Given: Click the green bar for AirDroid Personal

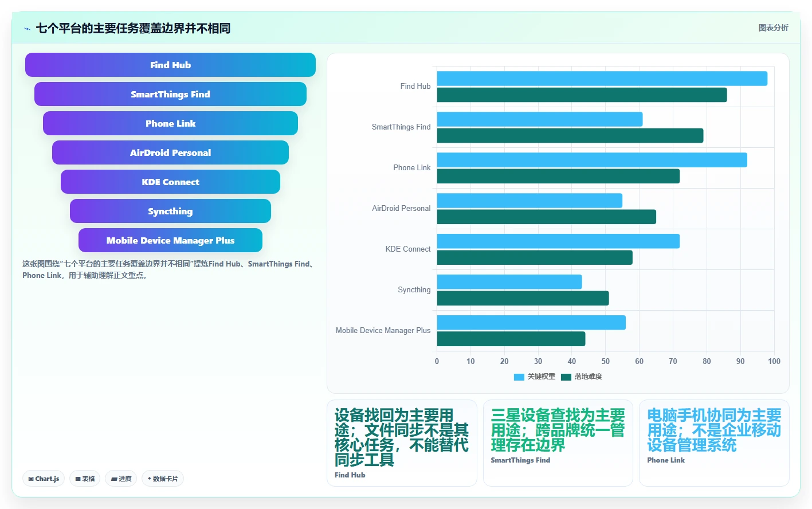Looking at the screenshot, I should click(547, 217).
